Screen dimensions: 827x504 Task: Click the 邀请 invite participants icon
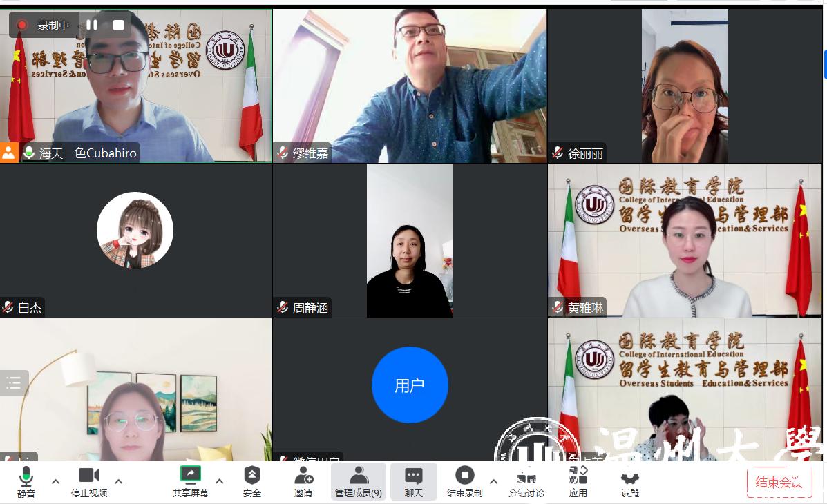tap(303, 481)
